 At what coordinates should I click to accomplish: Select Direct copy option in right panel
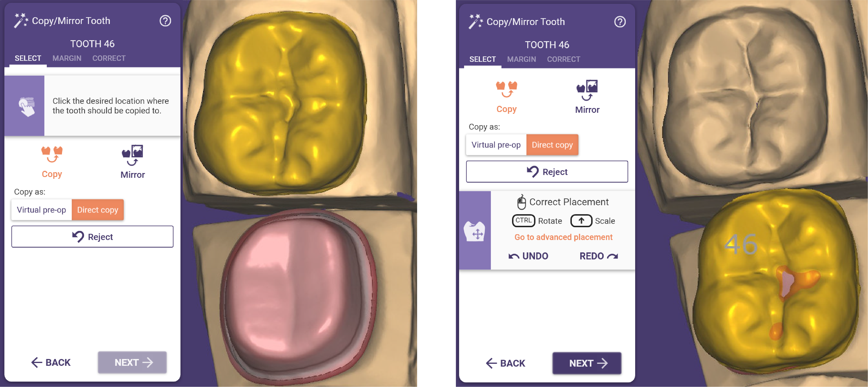552,145
